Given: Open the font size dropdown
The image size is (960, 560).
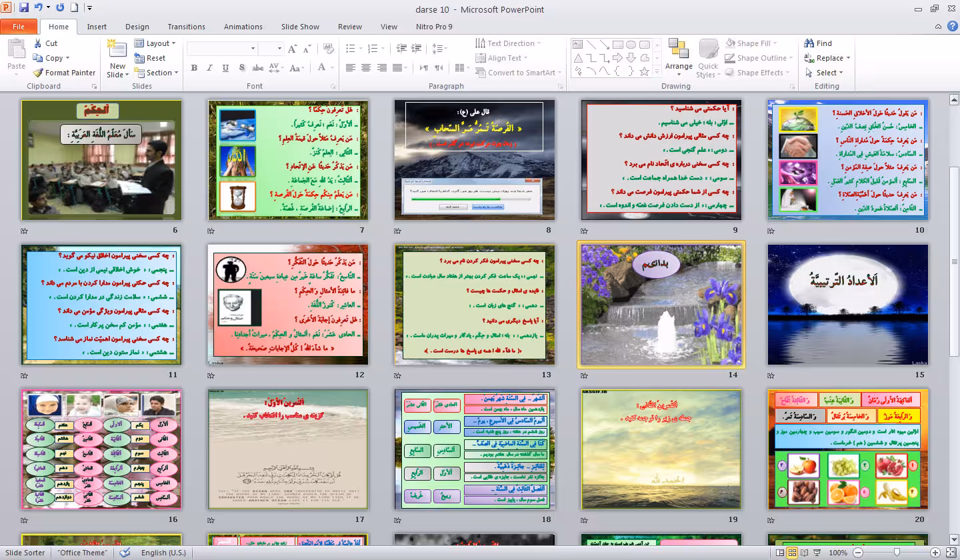Looking at the screenshot, I should coord(279,49).
